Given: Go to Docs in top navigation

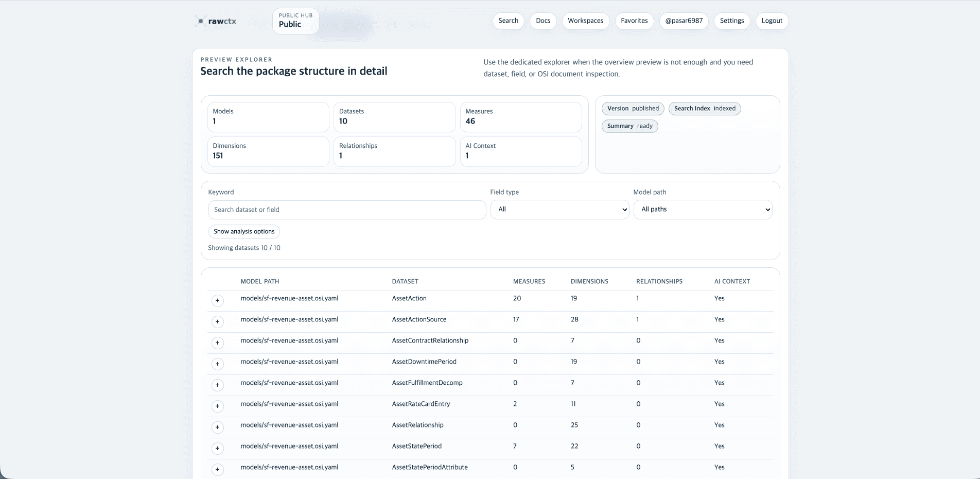Looking at the screenshot, I should pyautogui.click(x=543, y=21).
